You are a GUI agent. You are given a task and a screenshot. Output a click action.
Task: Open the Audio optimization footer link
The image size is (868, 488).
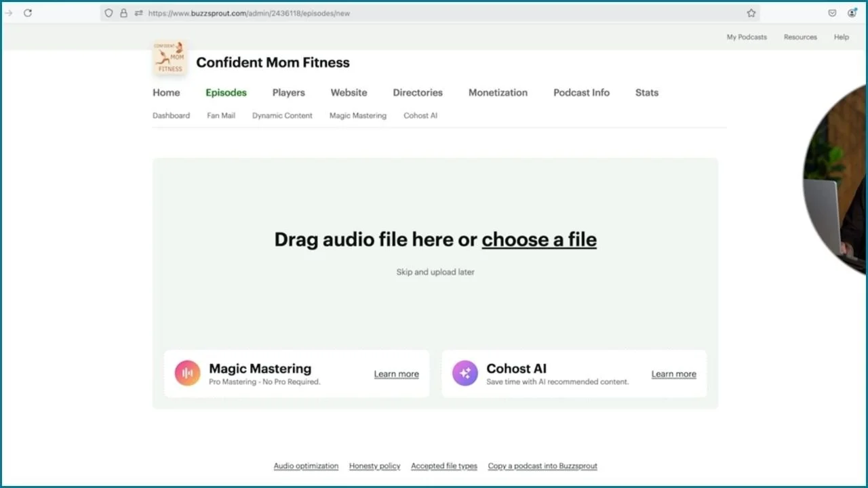[x=306, y=466]
